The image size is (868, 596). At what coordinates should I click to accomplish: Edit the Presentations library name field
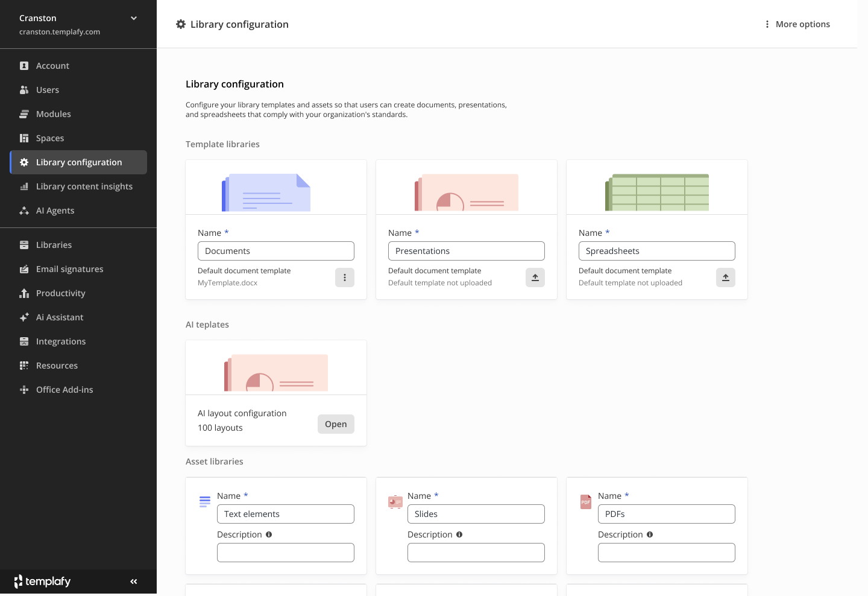467,251
